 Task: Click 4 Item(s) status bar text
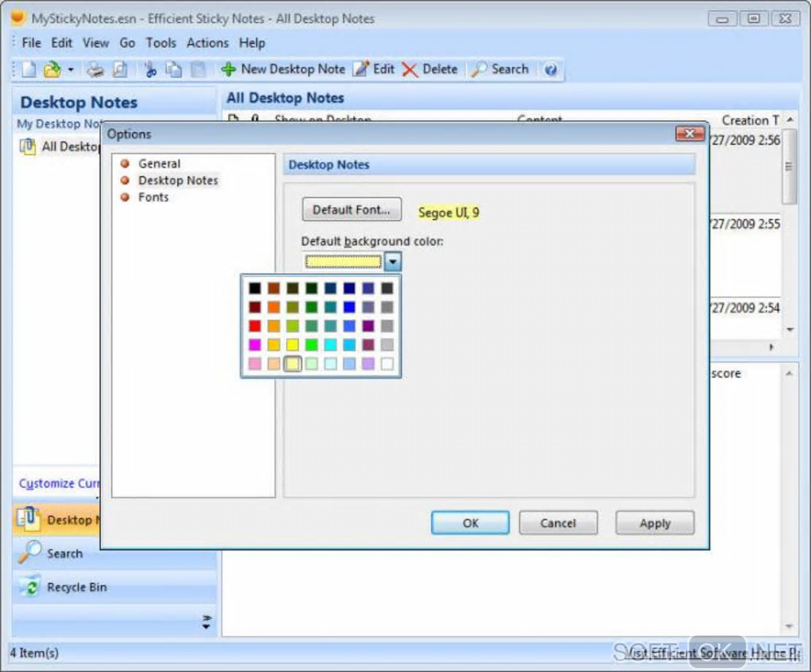click(x=34, y=653)
